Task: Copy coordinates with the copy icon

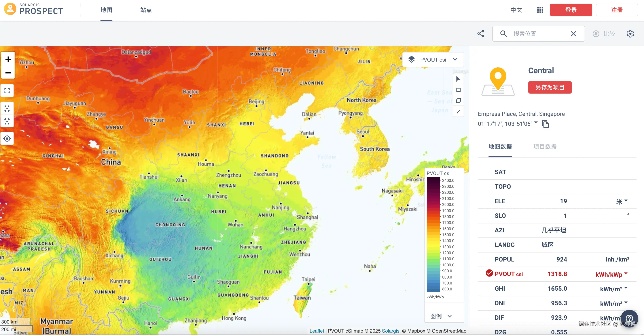Action: [x=545, y=124]
